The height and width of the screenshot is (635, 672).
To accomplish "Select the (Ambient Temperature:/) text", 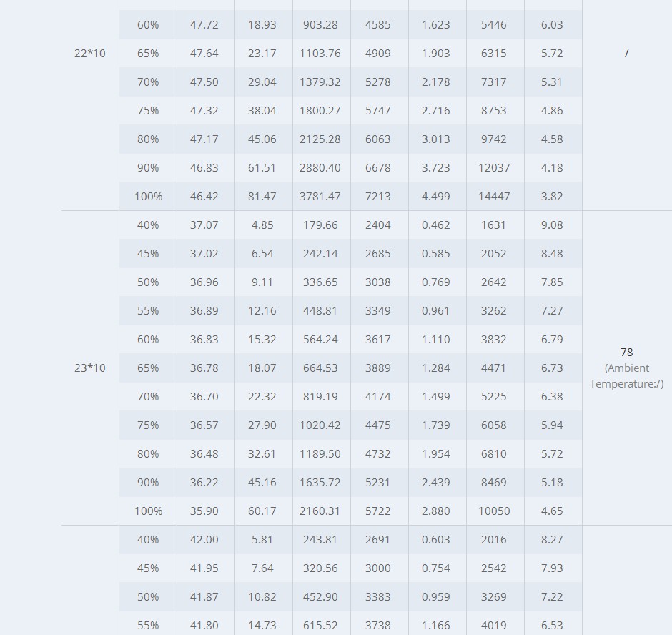I will pyautogui.click(x=626, y=376).
